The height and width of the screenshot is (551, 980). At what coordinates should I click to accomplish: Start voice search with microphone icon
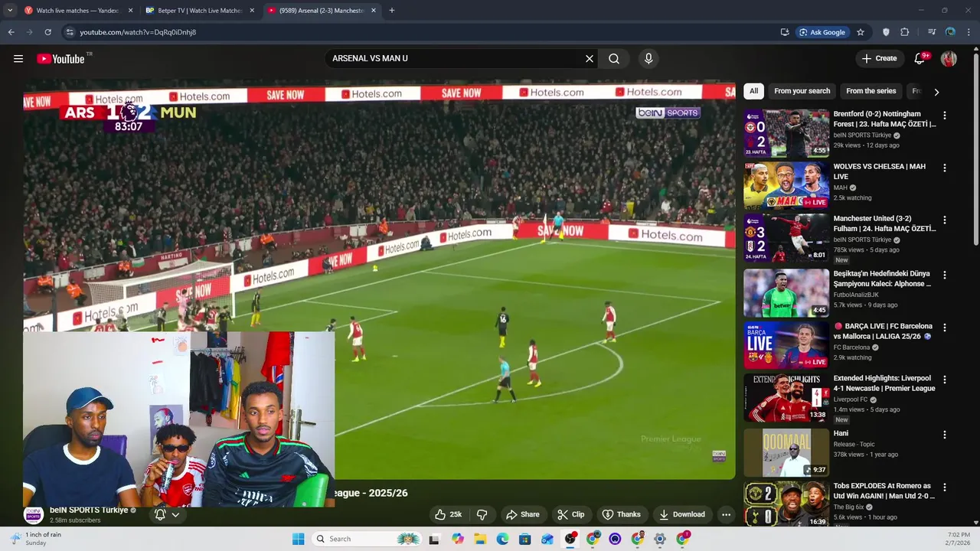pos(648,59)
